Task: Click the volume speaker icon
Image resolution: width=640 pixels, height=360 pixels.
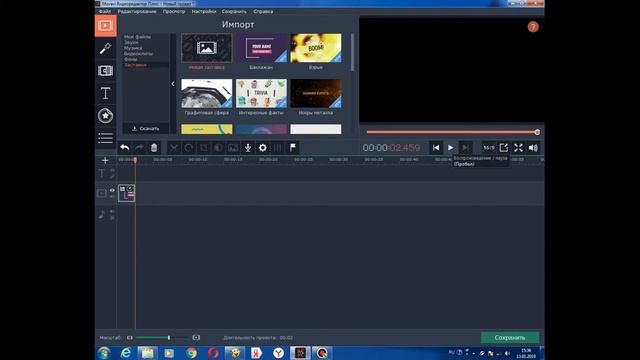Action: coord(533,148)
